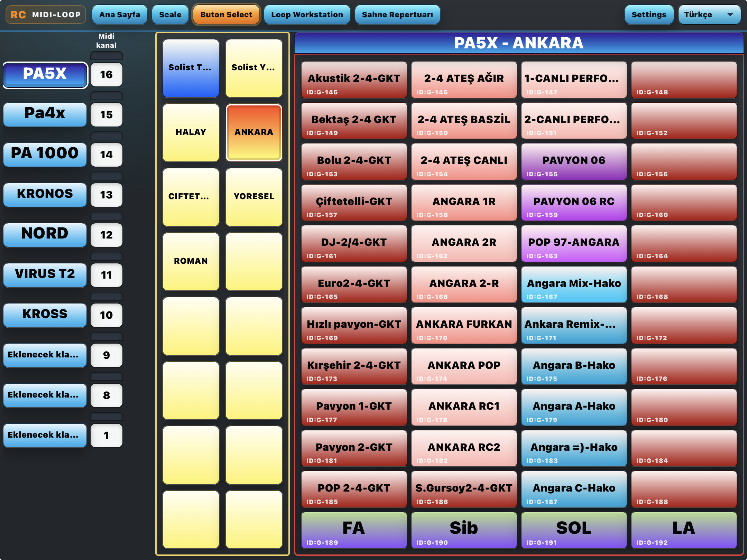Select the KROSS keyboard

tap(45, 315)
